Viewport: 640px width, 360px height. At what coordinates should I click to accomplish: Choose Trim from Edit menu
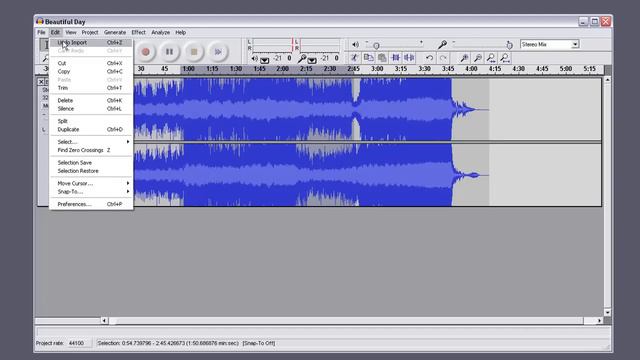tap(91, 88)
